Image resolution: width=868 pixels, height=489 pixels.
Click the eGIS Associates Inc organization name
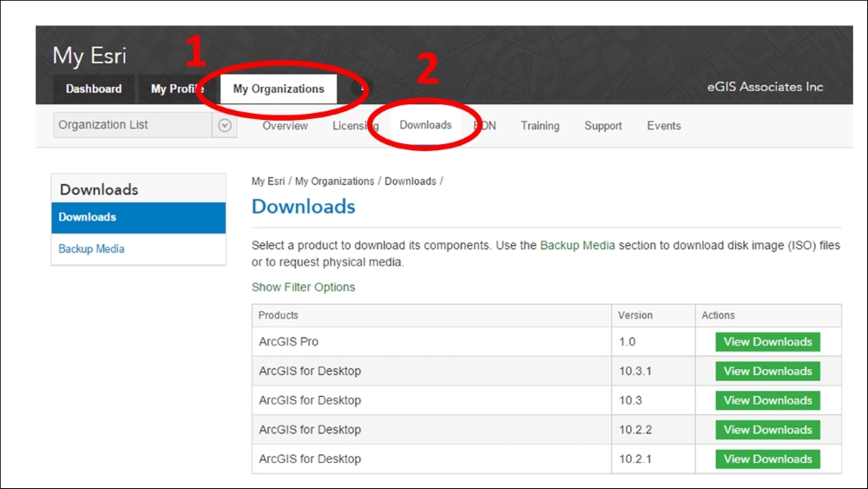coord(765,87)
